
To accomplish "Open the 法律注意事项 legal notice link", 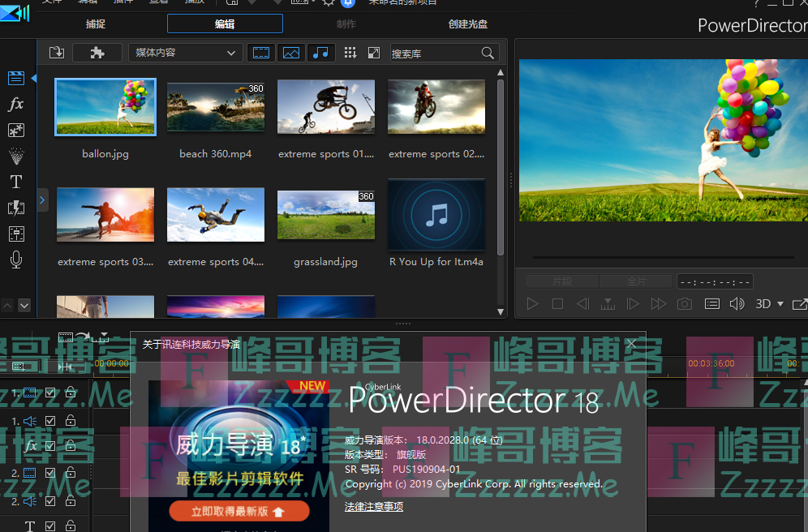I will pyautogui.click(x=373, y=507).
